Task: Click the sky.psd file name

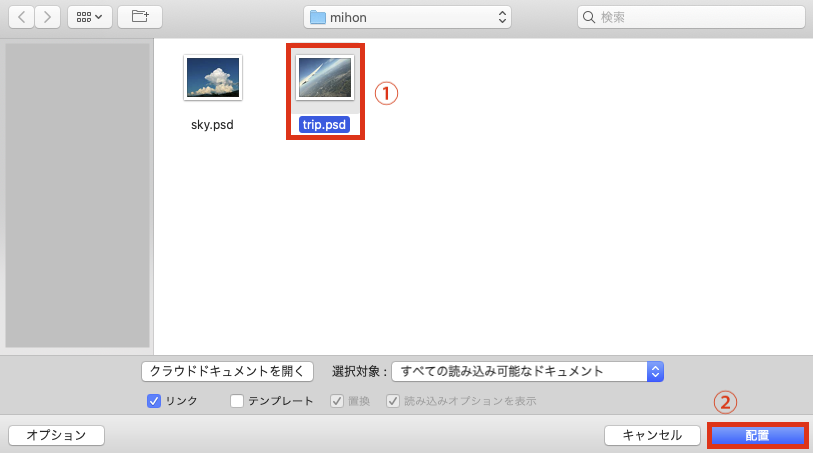Action: 212,125
